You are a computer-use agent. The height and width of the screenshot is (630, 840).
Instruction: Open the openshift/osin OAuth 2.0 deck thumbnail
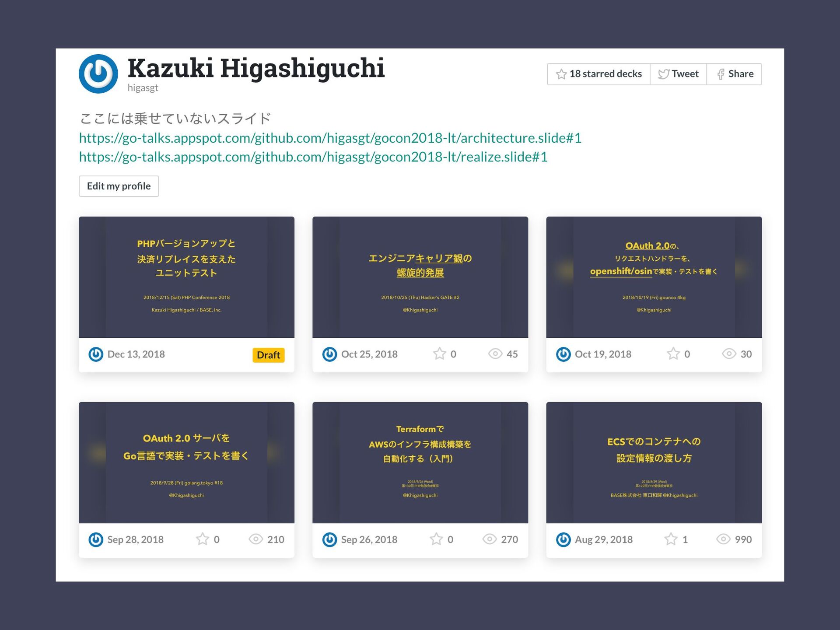click(x=654, y=277)
